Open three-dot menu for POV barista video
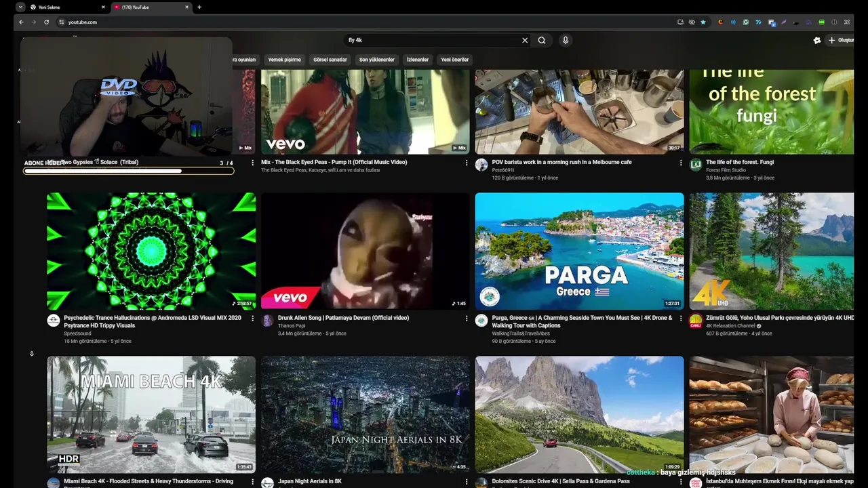 click(681, 163)
